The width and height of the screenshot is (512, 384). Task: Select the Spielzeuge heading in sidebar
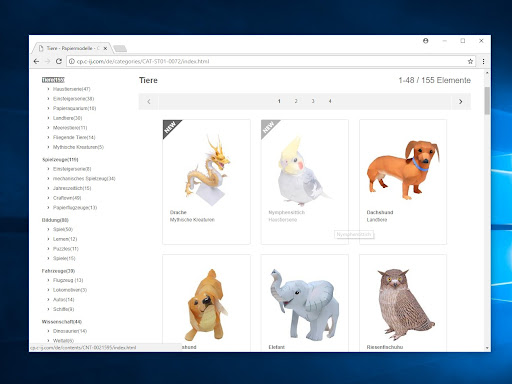point(60,160)
